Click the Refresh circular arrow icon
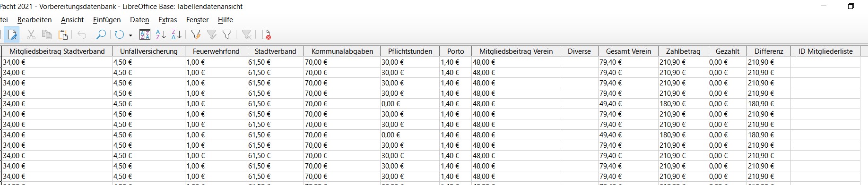 click(x=119, y=34)
